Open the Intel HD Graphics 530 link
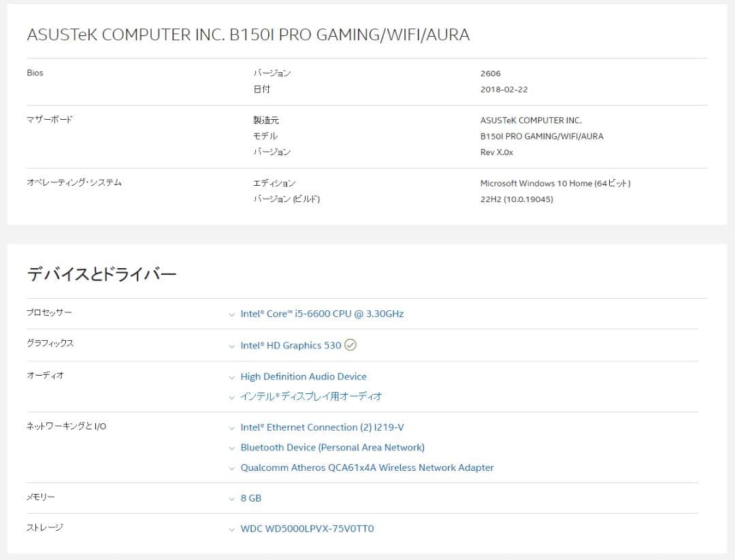This screenshot has height=560, width=735. 291,345
